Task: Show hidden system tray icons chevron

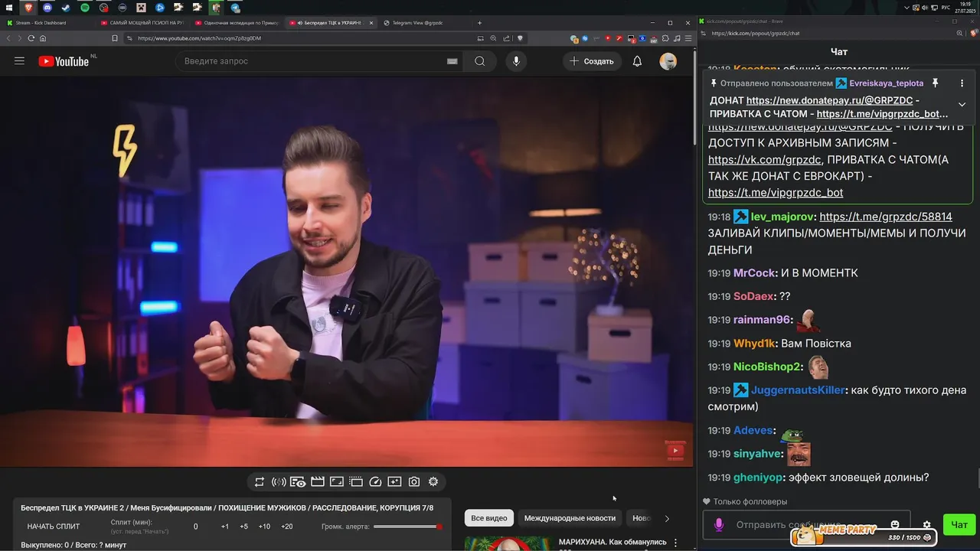Action: pos(906,7)
